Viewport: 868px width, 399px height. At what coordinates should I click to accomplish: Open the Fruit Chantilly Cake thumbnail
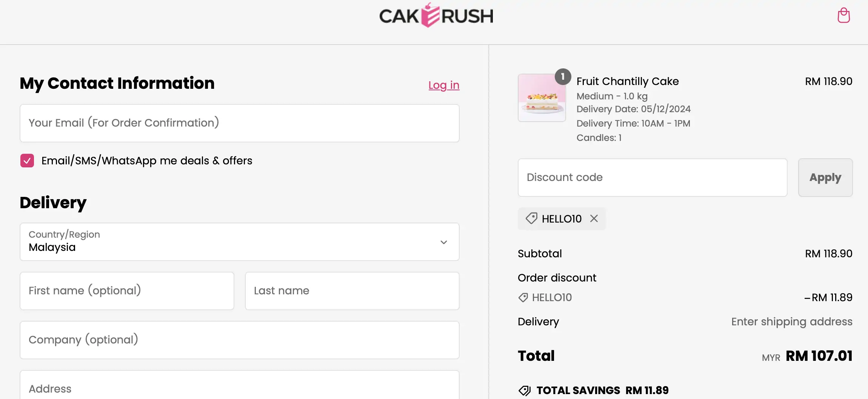[x=542, y=98]
